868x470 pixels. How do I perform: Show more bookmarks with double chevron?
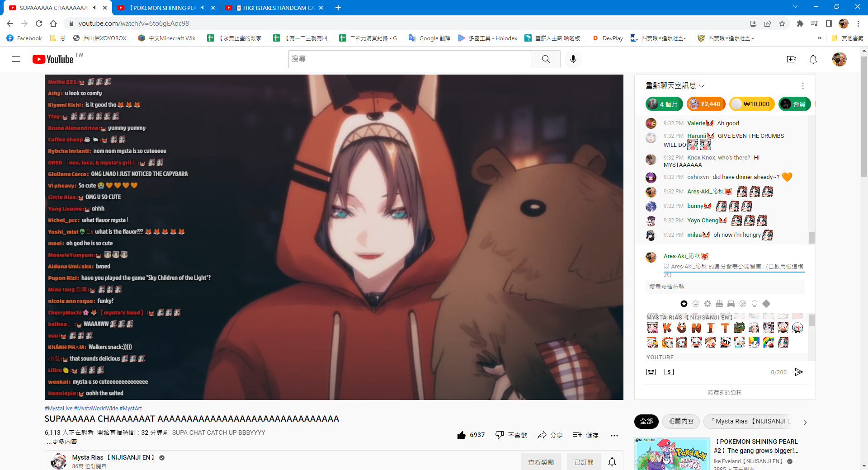(x=819, y=38)
